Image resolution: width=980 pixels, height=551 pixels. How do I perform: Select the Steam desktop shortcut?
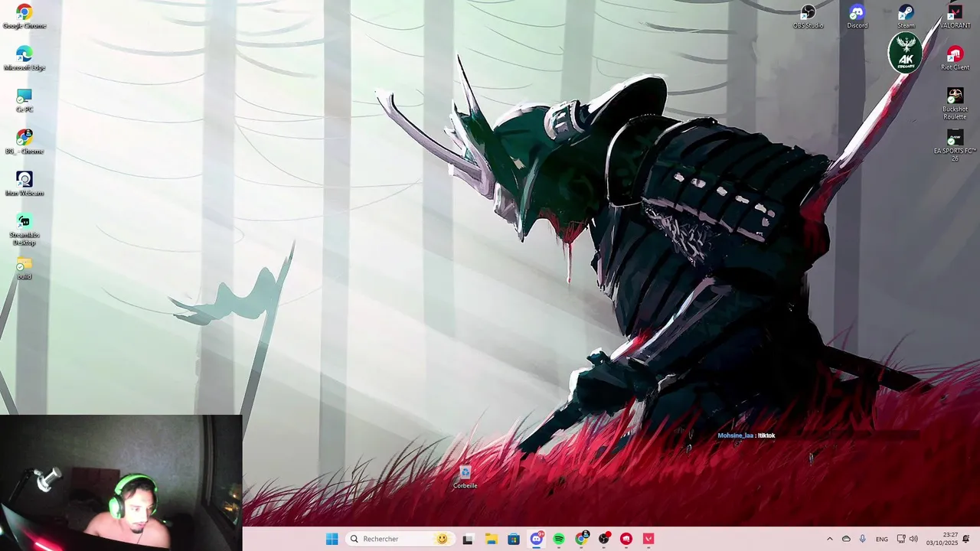(x=906, y=17)
